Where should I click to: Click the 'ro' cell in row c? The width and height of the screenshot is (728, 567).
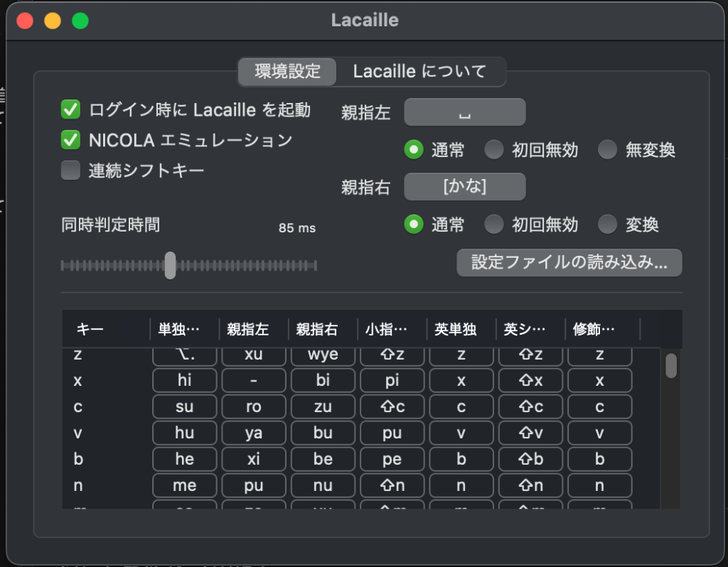point(254,407)
